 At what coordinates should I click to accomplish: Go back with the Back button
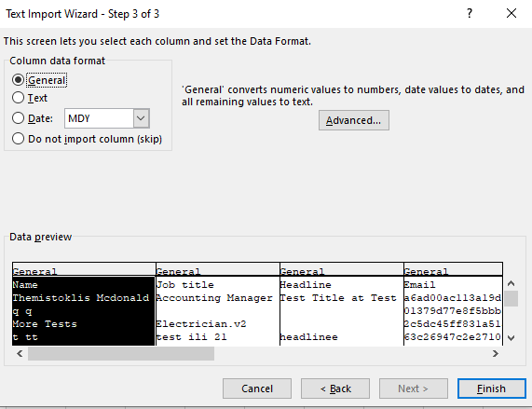(335, 389)
